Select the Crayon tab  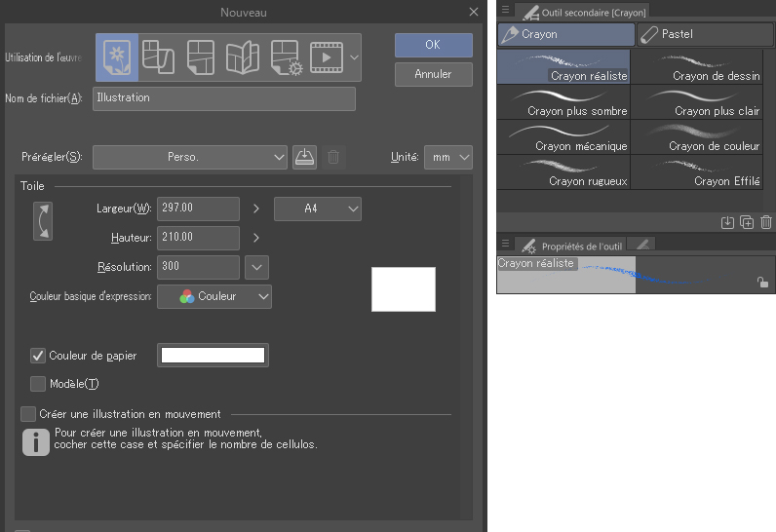tap(565, 34)
